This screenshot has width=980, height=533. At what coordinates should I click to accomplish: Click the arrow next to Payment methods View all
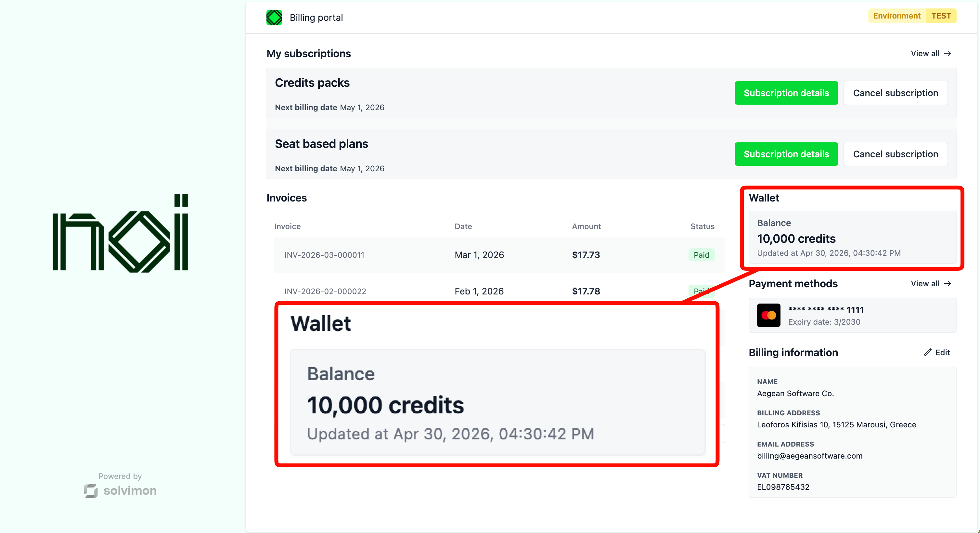(x=948, y=283)
